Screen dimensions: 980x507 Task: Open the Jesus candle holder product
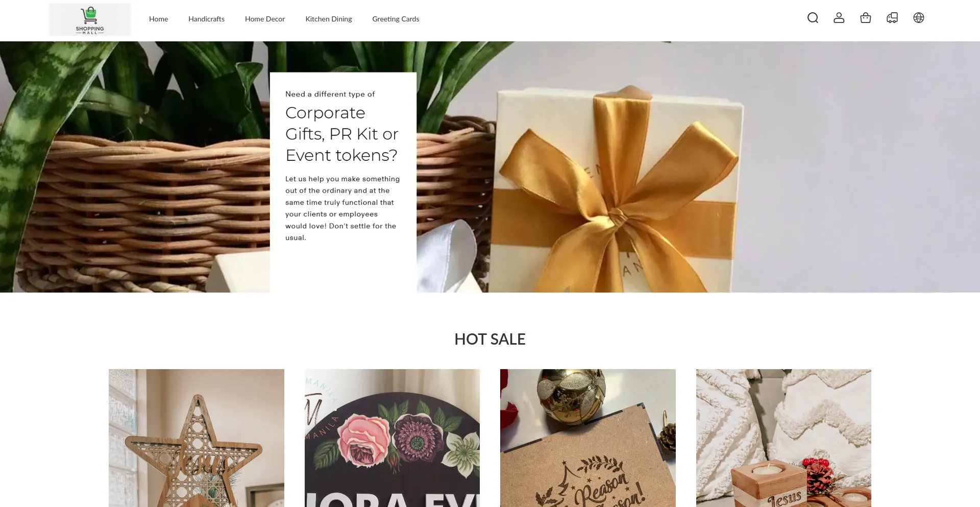tap(783, 438)
